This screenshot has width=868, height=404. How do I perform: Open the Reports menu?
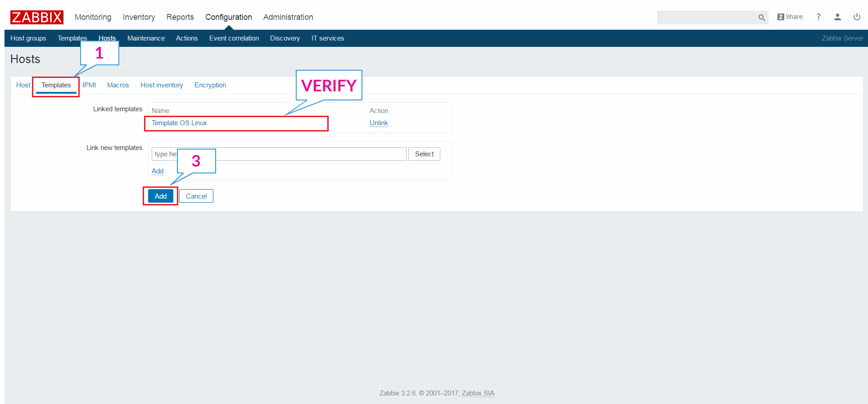pos(180,17)
